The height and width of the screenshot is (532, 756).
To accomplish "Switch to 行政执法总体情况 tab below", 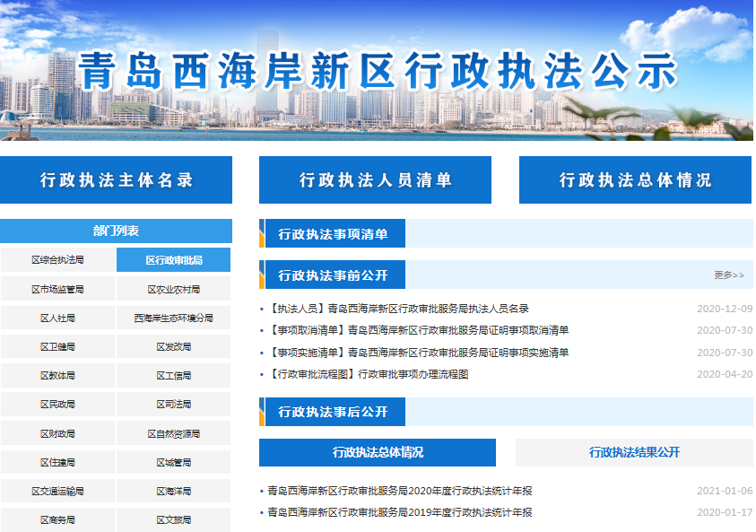I will [378, 453].
